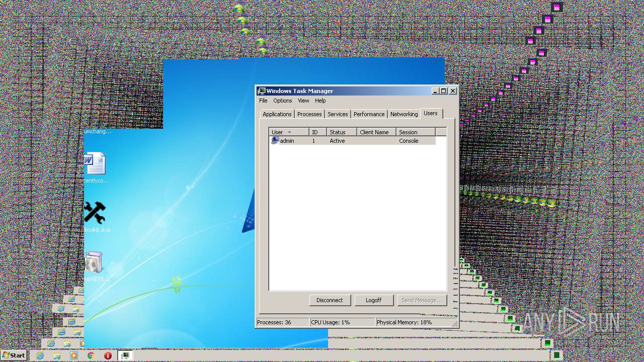Switch to the Performance tab
This screenshot has height=362, width=644.
click(369, 114)
